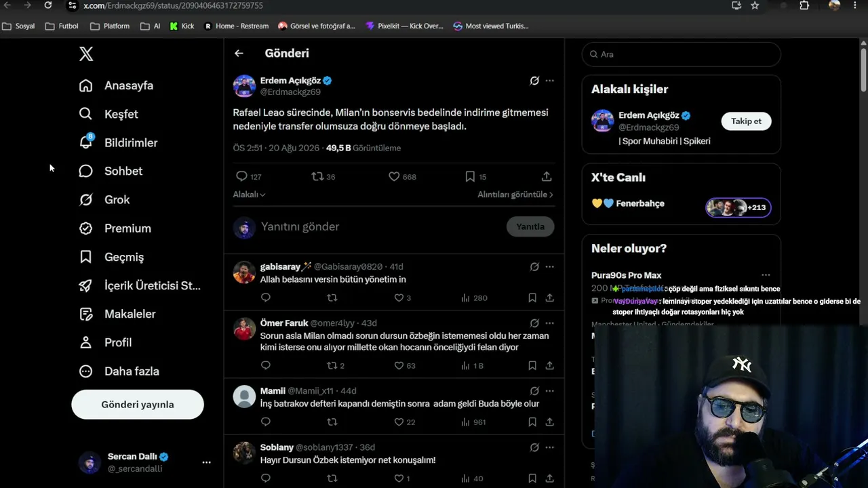
Task: Bookmark gabisaray's reply
Action: [x=532, y=298]
